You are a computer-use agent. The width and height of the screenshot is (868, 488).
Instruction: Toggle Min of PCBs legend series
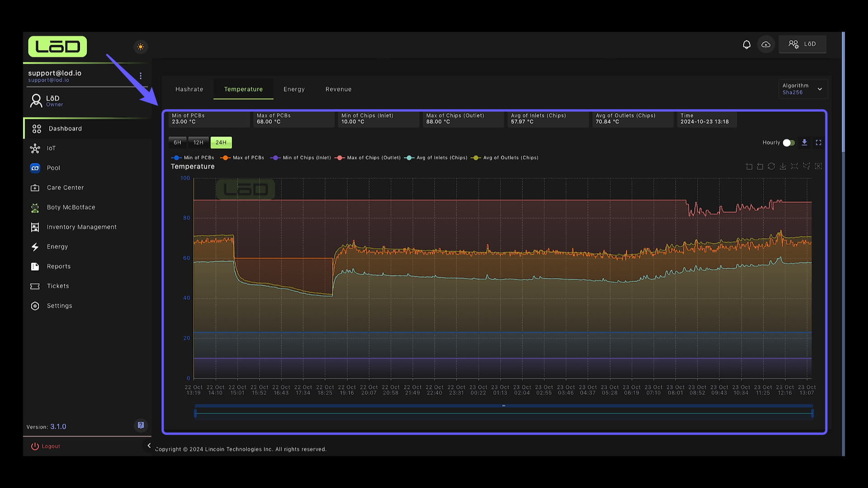(193, 158)
